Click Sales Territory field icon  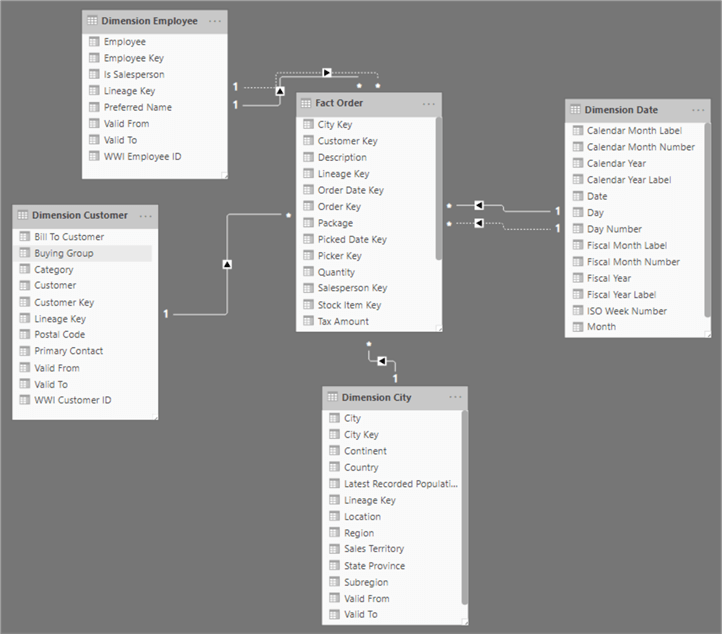[334, 549]
